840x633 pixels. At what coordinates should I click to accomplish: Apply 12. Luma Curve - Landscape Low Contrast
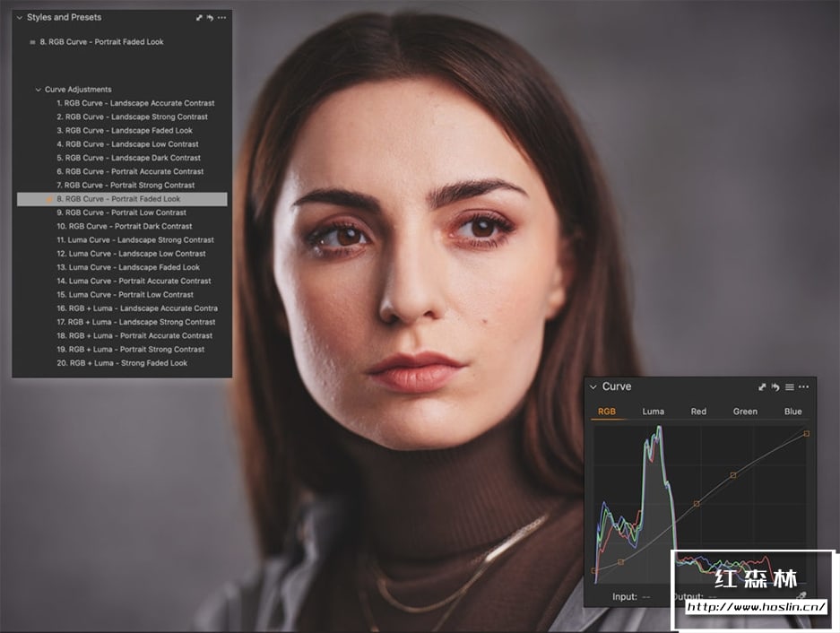[131, 254]
